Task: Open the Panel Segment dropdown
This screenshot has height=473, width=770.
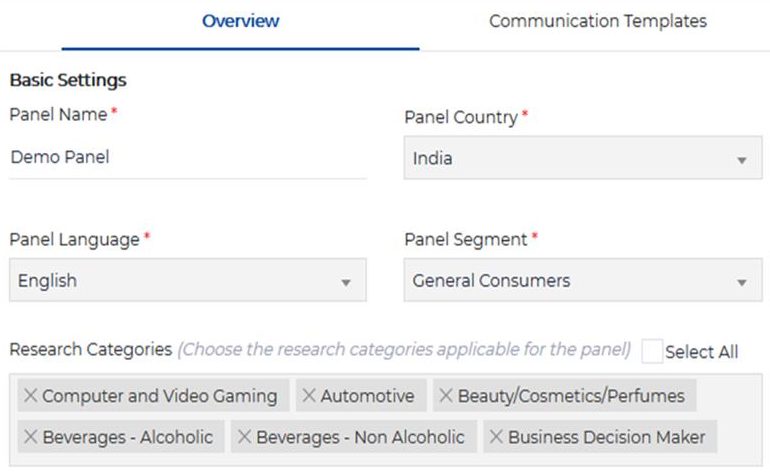Action: coord(582,281)
